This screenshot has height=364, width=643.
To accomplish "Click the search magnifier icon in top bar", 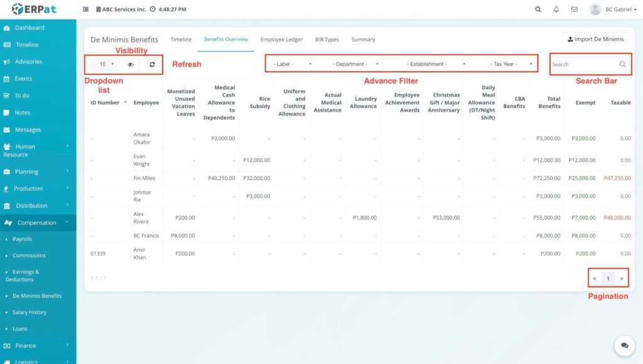I will [538, 9].
